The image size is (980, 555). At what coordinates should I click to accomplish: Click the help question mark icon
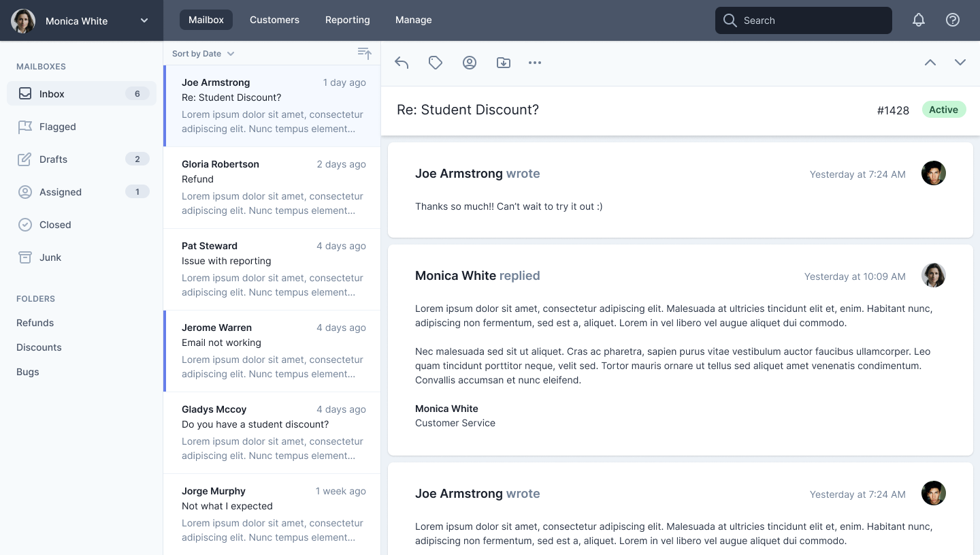tap(953, 20)
